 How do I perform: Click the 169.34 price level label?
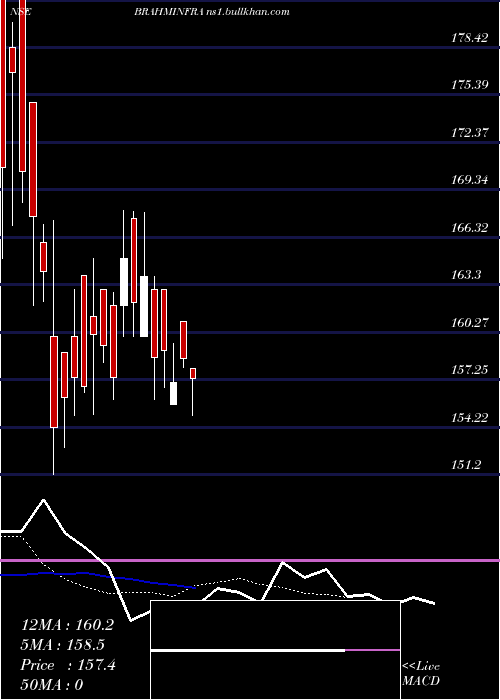click(x=469, y=180)
